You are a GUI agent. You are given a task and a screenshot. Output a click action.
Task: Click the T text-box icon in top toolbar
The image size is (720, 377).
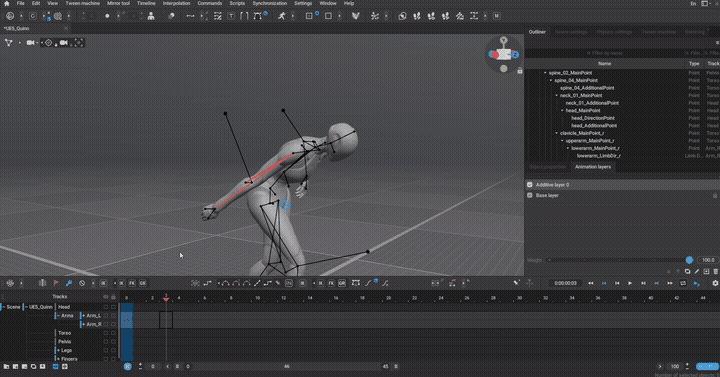tap(231, 16)
